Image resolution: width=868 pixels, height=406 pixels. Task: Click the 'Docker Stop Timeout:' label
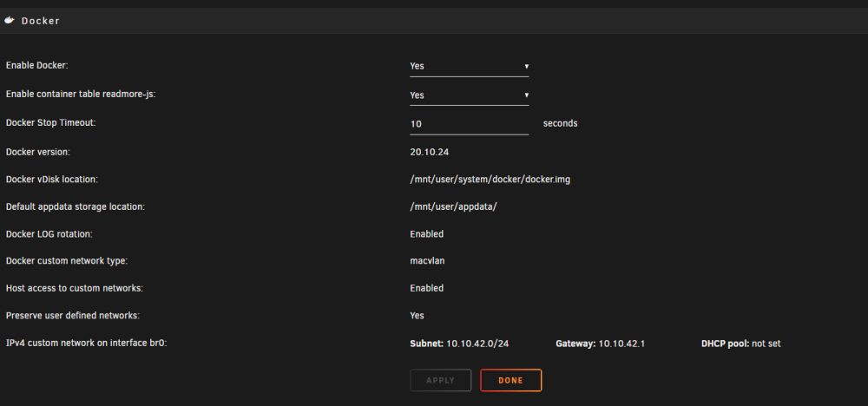click(51, 123)
